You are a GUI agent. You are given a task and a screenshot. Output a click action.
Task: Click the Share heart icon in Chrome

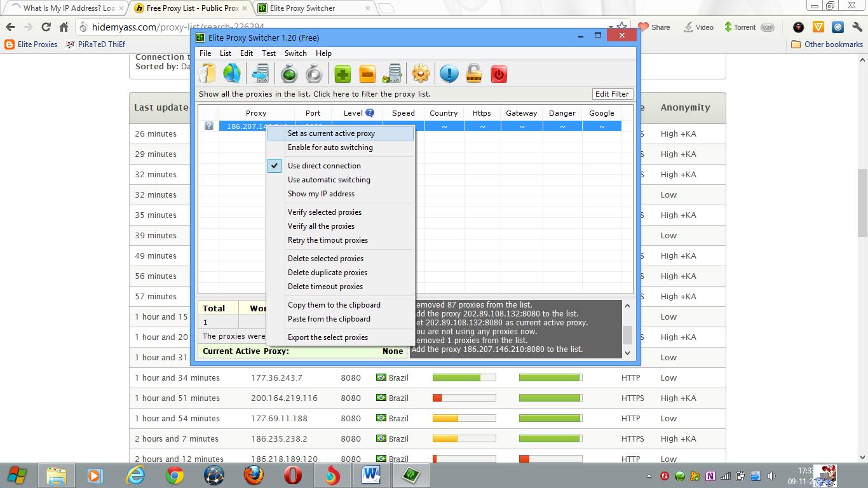654,27
